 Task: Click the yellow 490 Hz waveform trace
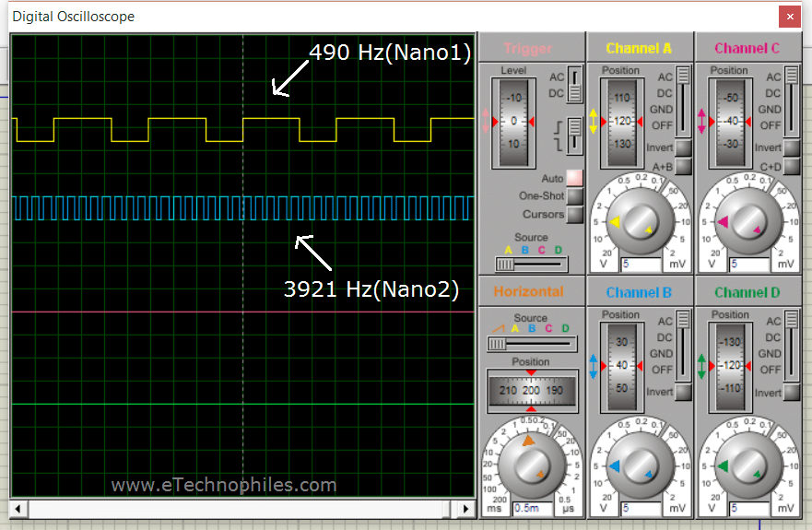click(242, 130)
